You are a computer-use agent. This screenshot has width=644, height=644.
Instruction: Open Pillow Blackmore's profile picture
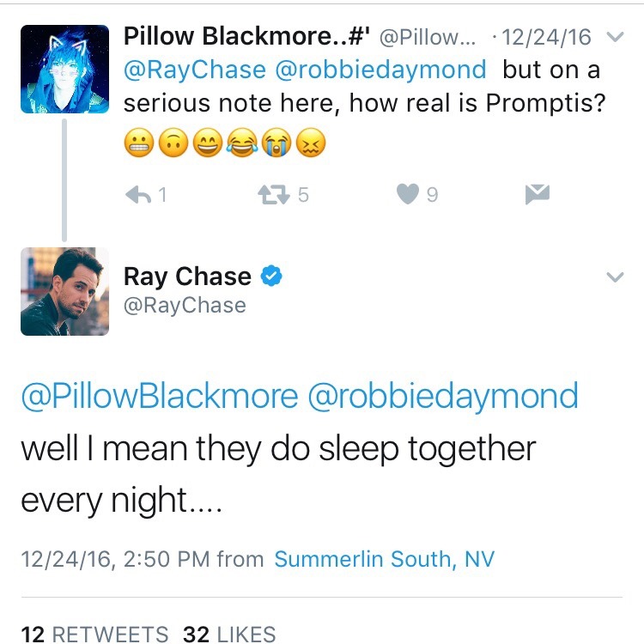tap(65, 70)
